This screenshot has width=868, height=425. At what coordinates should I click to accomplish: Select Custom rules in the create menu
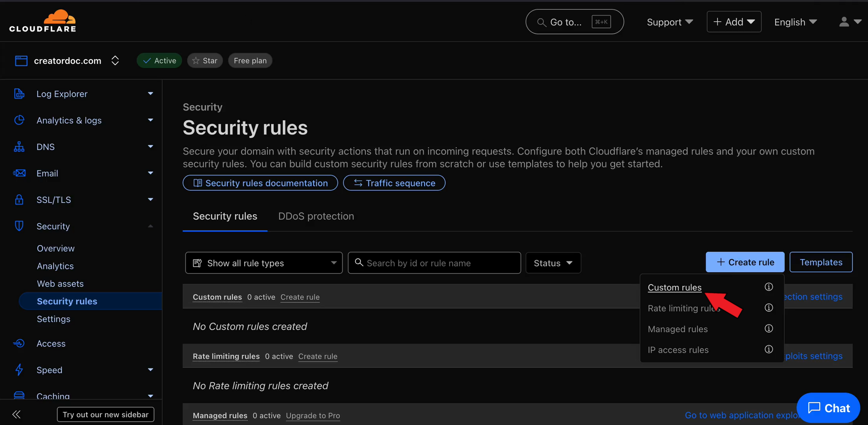[674, 288]
